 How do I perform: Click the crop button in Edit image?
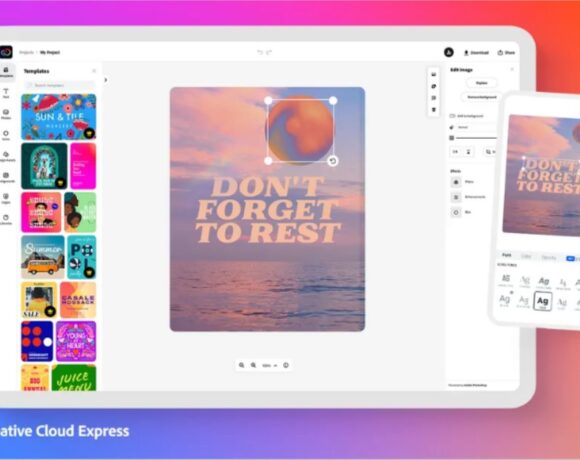[x=490, y=152]
